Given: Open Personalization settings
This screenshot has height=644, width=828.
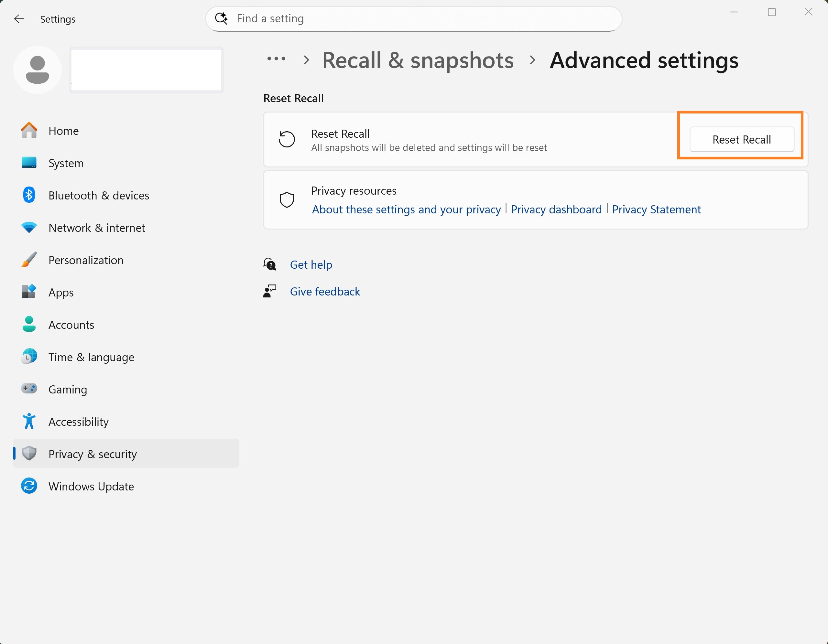Looking at the screenshot, I should [126, 260].
